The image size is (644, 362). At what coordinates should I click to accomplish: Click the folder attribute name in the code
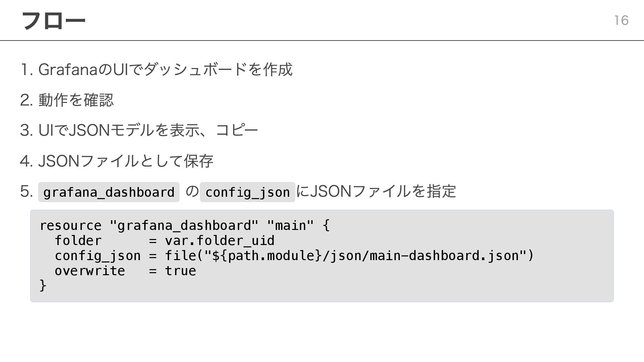click(x=78, y=241)
